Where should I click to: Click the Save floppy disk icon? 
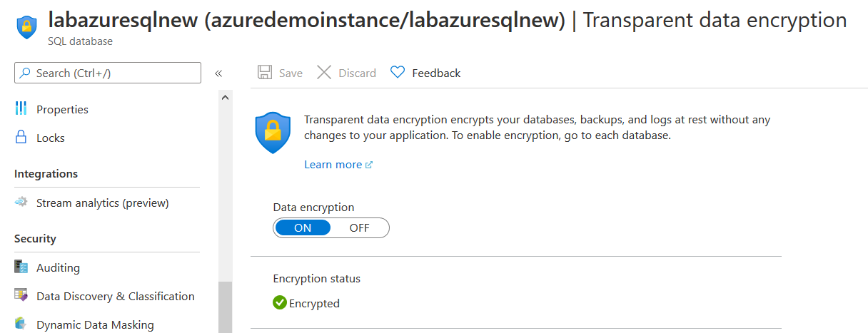(265, 73)
